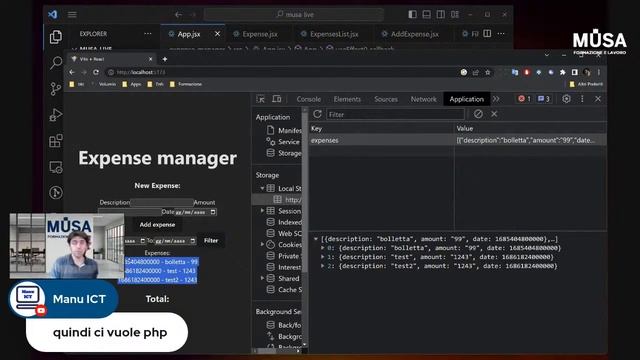The height and width of the screenshot is (360, 640).
Task: Open a new browser tab
Action: 165,59
